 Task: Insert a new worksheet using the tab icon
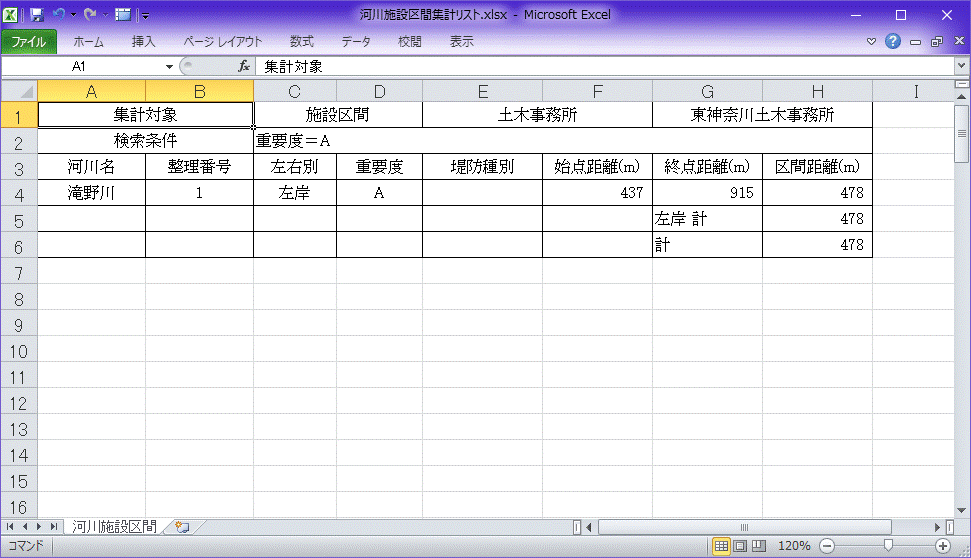[x=182, y=526]
